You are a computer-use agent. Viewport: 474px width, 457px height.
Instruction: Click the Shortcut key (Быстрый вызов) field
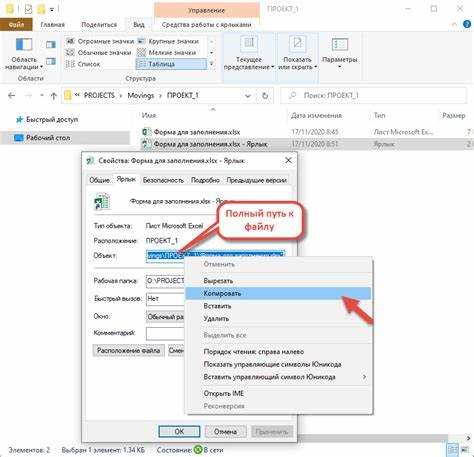pyautogui.click(x=165, y=299)
